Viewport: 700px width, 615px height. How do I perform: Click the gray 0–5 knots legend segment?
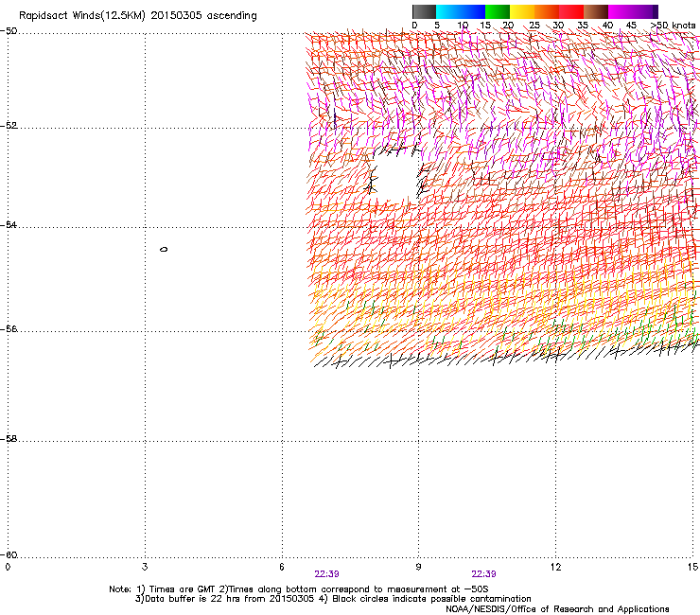click(x=424, y=11)
